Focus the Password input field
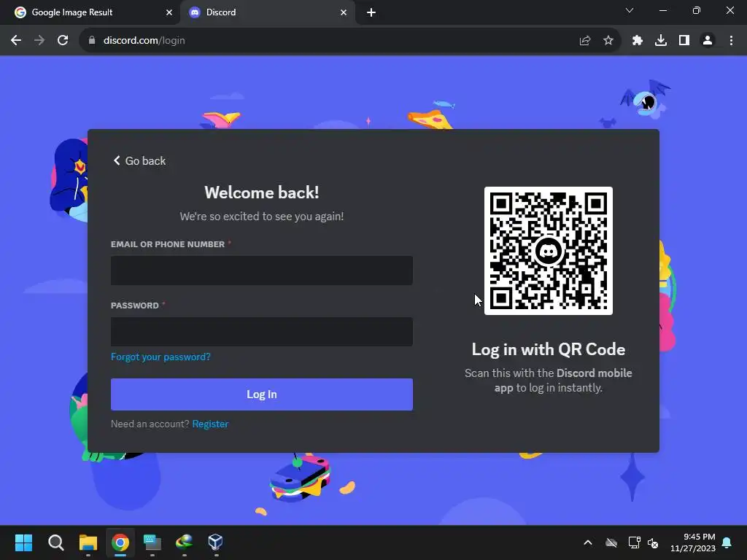This screenshot has height=560, width=747. [x=262, y=332]
